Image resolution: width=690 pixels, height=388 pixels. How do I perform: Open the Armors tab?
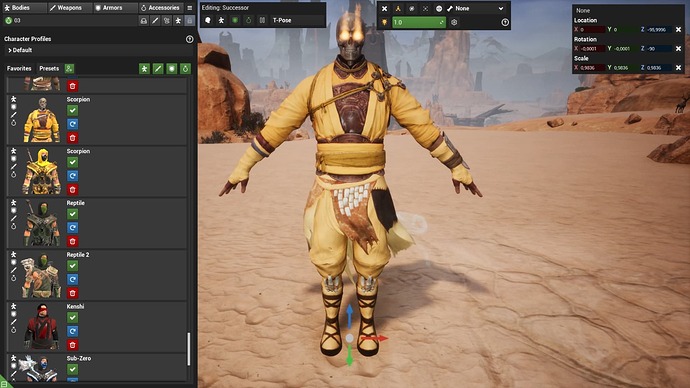[115, 8]
